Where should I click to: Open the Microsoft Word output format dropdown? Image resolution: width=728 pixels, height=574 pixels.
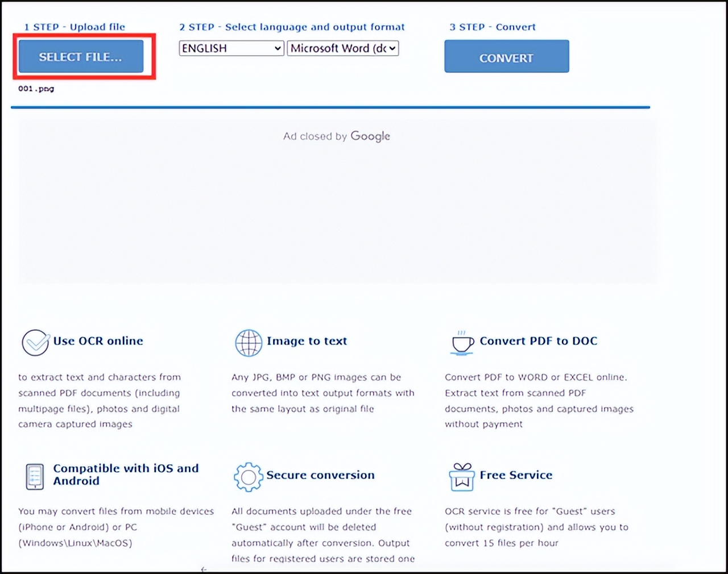[343, 48]
